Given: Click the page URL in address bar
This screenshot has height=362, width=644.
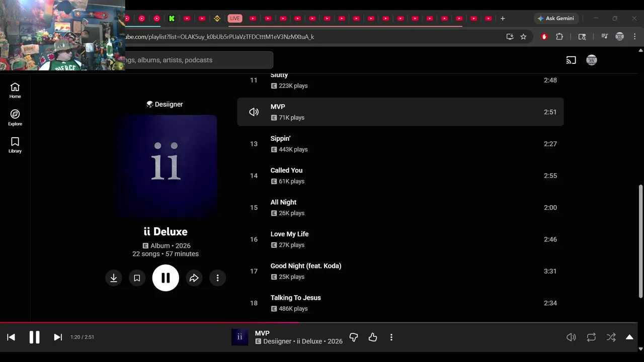Looking at the screenshot, I should point(219,37).
